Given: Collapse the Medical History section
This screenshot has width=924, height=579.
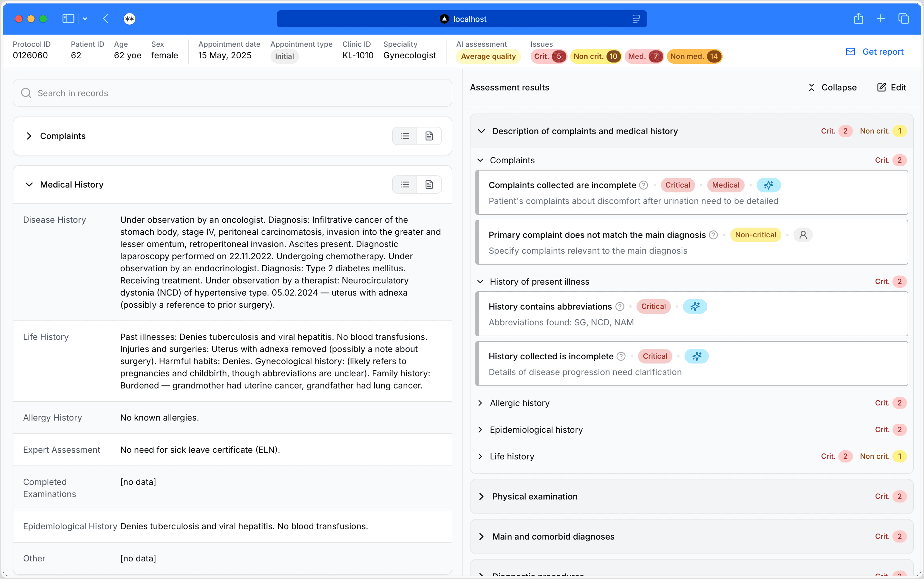Looking at the screenshot, I should (x=29, y=185).
